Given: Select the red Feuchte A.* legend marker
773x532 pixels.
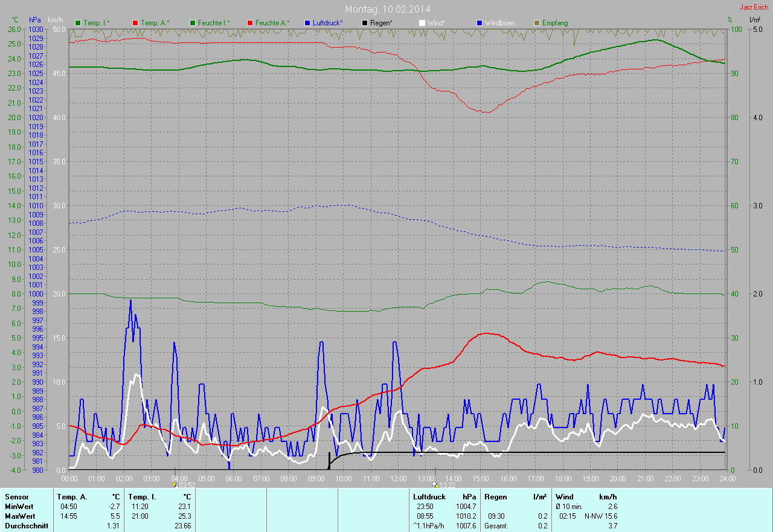Looking at the screenshot, I should (x=250, y=23).
